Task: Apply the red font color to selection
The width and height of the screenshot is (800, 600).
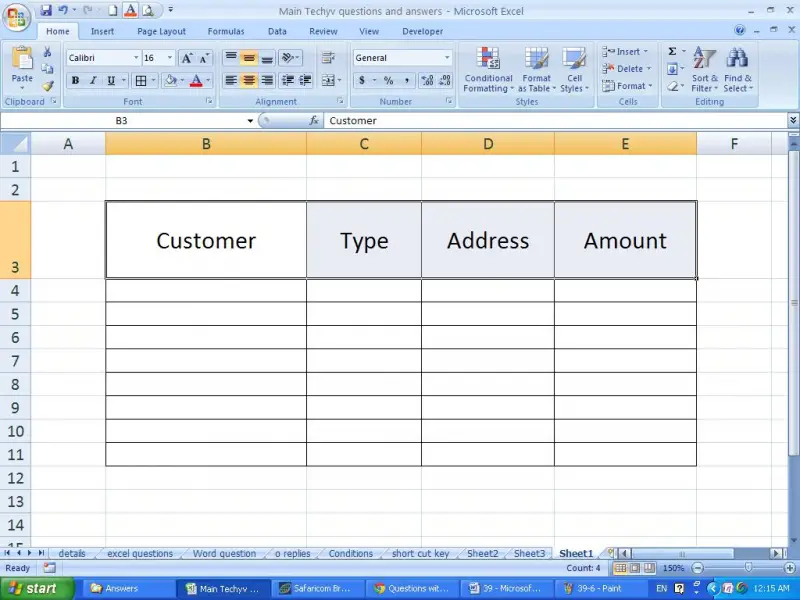Action: [x=196, y=81]
